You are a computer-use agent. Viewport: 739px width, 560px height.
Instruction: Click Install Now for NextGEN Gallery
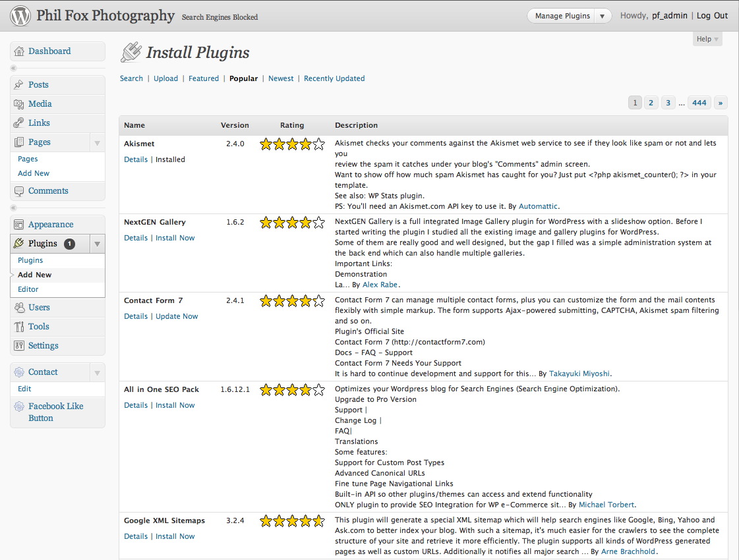point(175,238)
